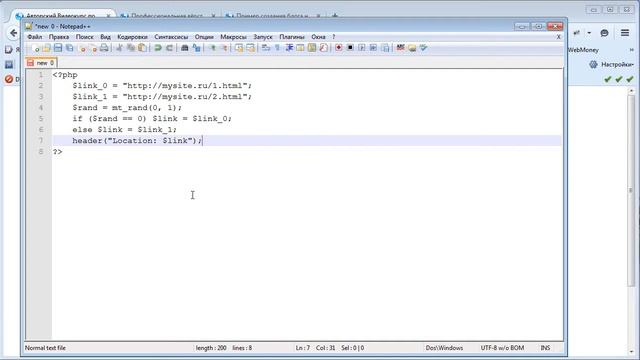Open the user defined language icon

click(300, 48)
